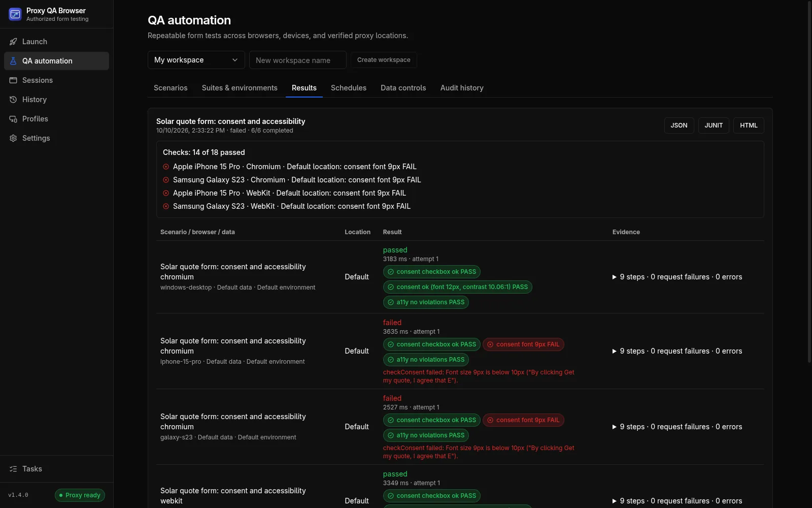Click a11y no violations badge in windows-desktop row

click(x=426, y=302)
